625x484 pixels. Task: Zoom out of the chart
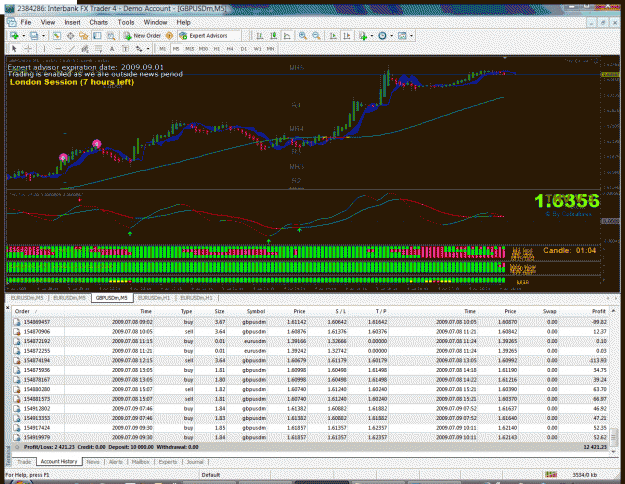pyautogui.click(x=316, y=36)
